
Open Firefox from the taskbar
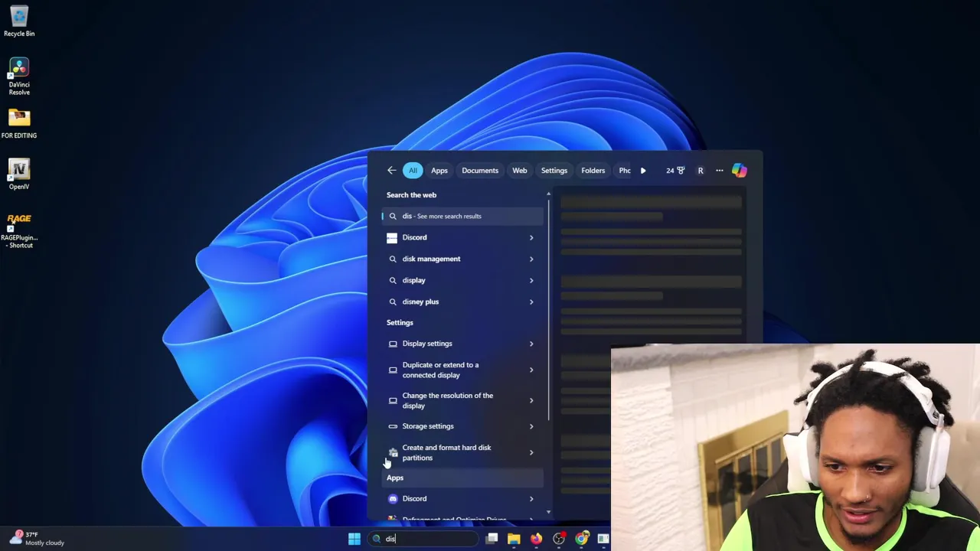click(x=536, y=539)
